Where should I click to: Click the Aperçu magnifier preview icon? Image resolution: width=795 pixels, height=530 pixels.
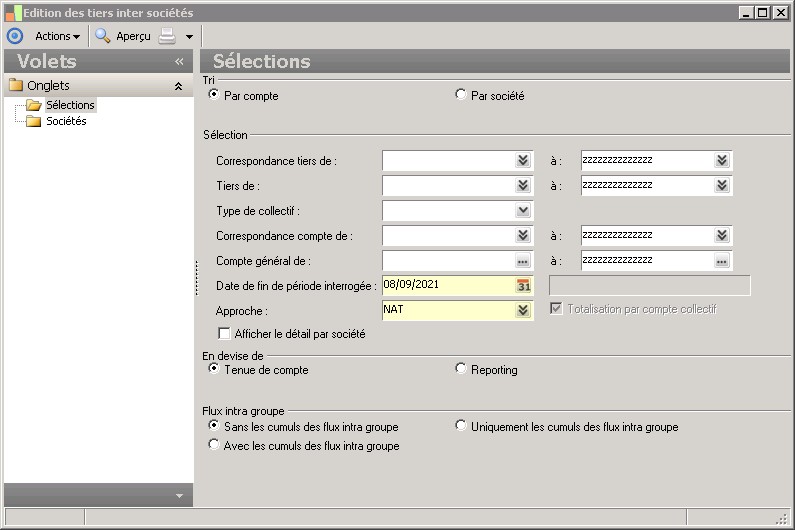103,36
